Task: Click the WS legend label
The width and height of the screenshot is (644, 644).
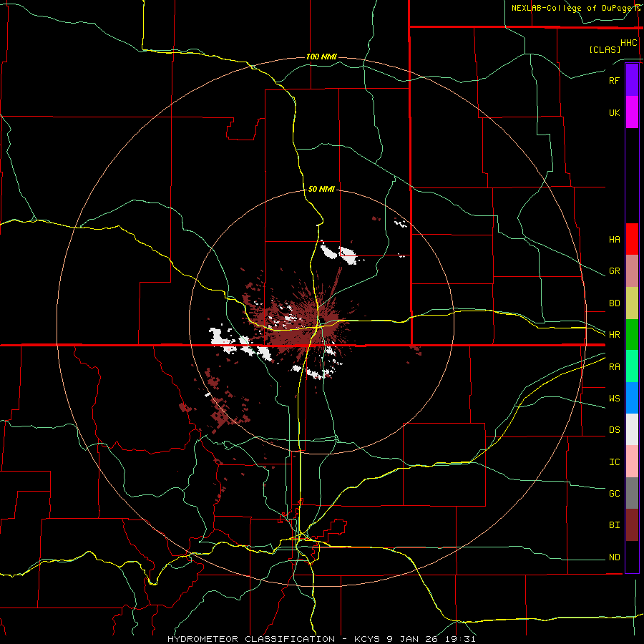Action: coord(614,399)
